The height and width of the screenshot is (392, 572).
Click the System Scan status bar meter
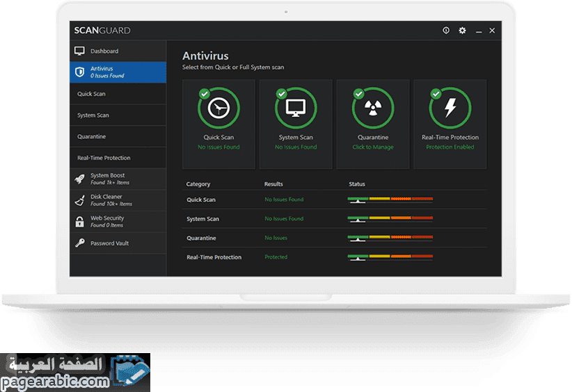click(390, 218)
